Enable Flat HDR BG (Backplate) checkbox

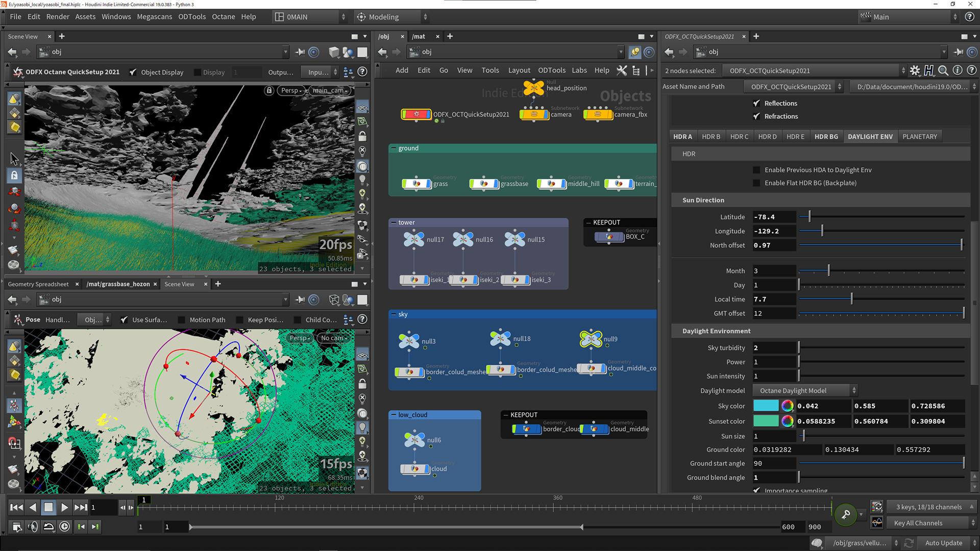coord(756,183)
